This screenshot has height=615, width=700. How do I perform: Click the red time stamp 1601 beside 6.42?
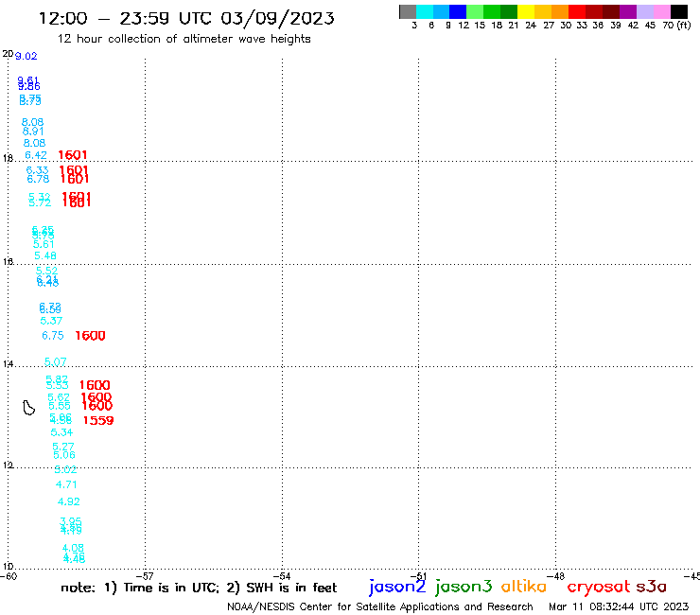tap(73, 155)
